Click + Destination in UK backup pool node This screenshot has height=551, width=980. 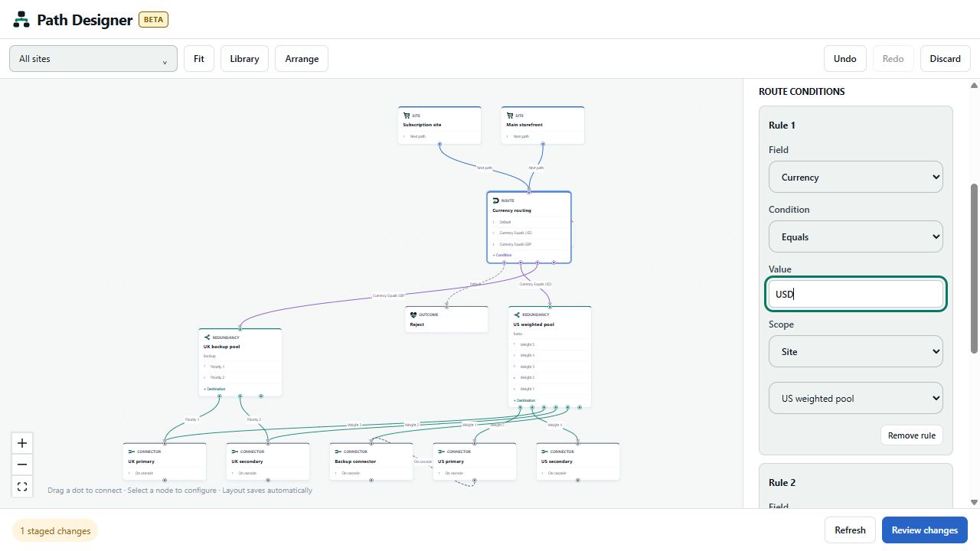coord(214,389)
